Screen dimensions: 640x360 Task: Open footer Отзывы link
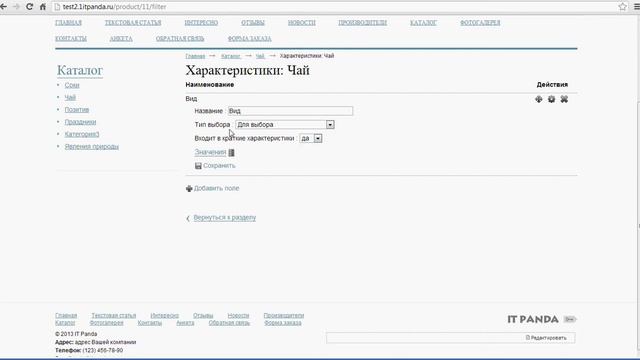[203, 316]
